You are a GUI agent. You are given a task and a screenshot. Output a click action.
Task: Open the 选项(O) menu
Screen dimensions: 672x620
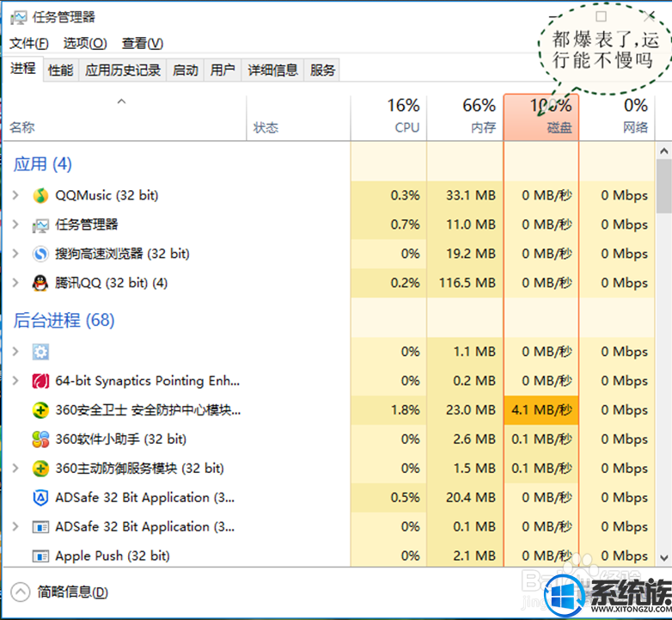[x=85, y=43]
